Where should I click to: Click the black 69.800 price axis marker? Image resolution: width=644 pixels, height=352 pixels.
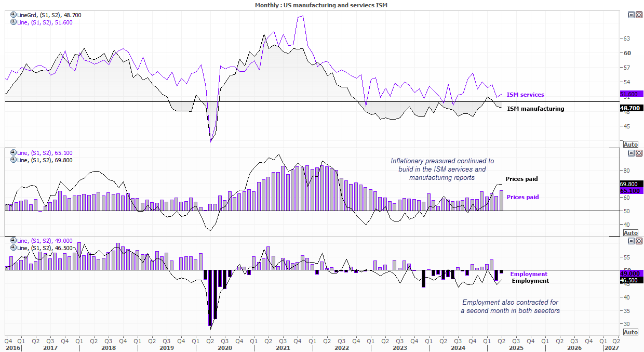point(631,184)
